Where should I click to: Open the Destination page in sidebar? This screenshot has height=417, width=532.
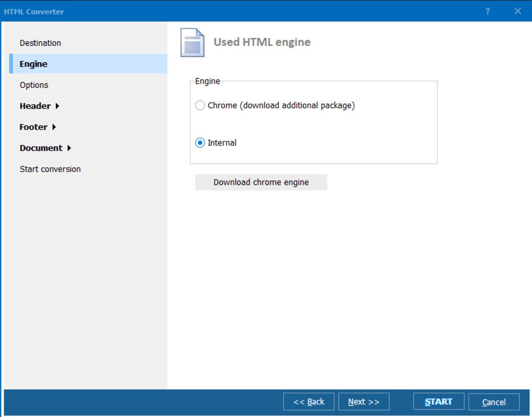(x=40, y=43)
